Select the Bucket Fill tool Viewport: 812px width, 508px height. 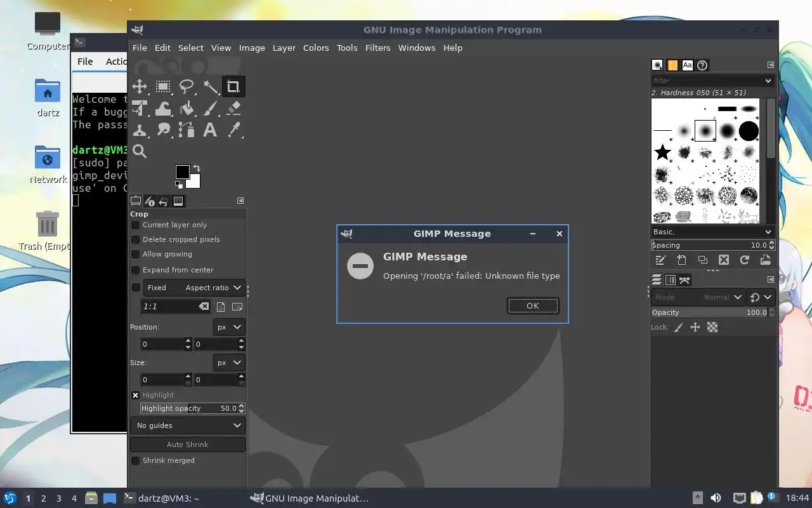pos(187,109)
